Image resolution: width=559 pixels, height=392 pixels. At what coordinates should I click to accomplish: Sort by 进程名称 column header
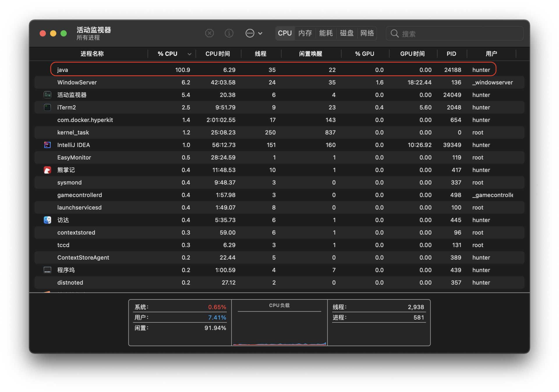(x=92, y=54)
